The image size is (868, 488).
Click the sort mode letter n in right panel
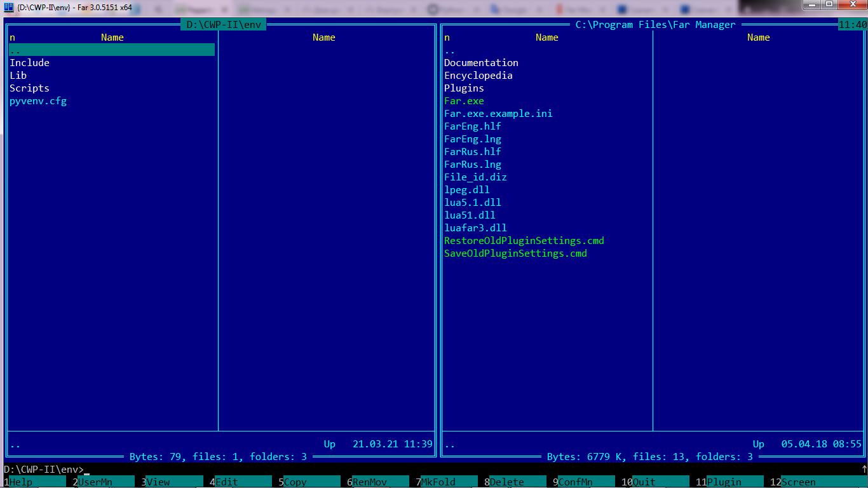tap(447, 37)
